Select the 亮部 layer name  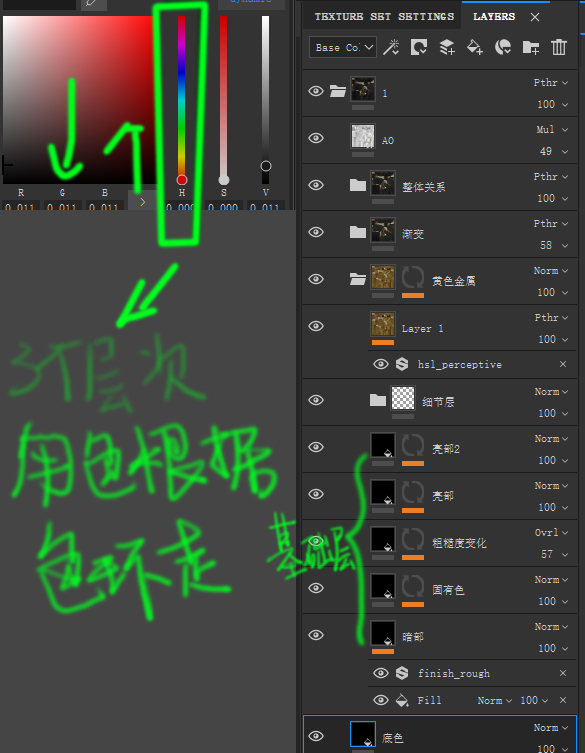tap(443, 496)
